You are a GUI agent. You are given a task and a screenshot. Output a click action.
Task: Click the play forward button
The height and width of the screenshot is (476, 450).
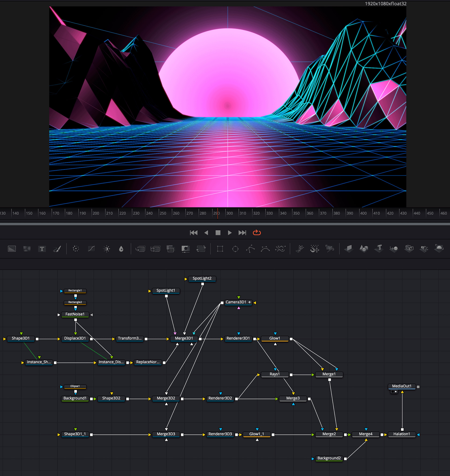[229, 232]
